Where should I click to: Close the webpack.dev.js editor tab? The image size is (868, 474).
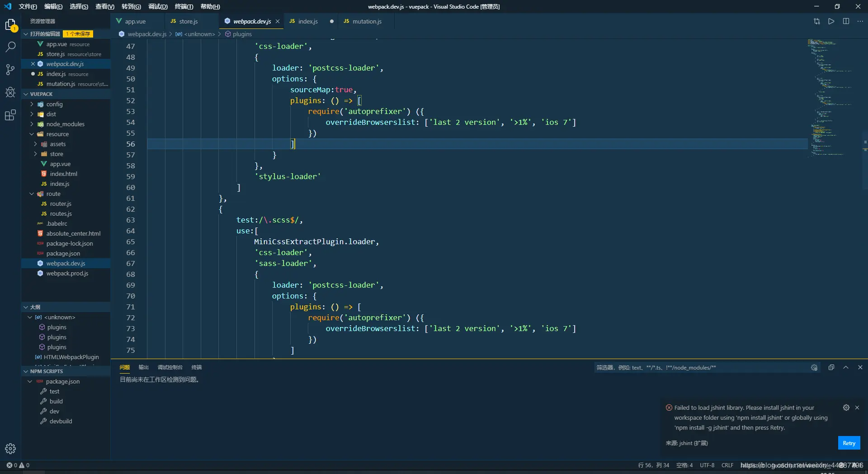pos(278,21)
